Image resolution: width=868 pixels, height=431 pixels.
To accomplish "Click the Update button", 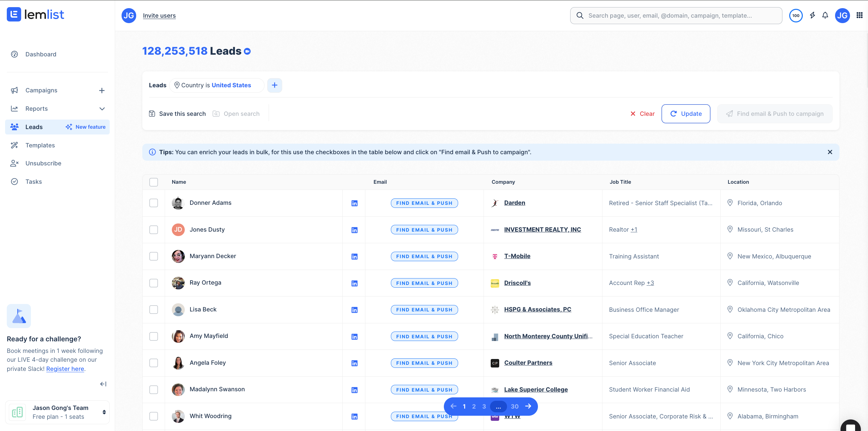I will click(686, 114).
